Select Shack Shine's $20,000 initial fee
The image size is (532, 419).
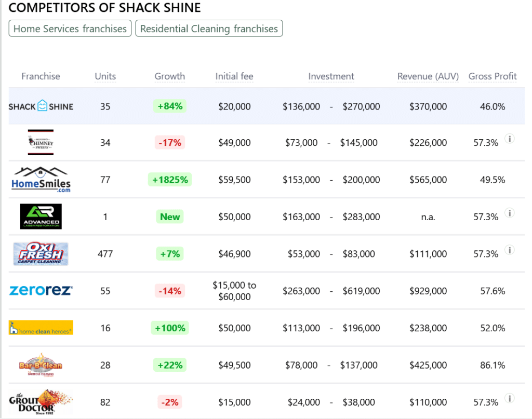pyautogui.click(x=234, y=106)
